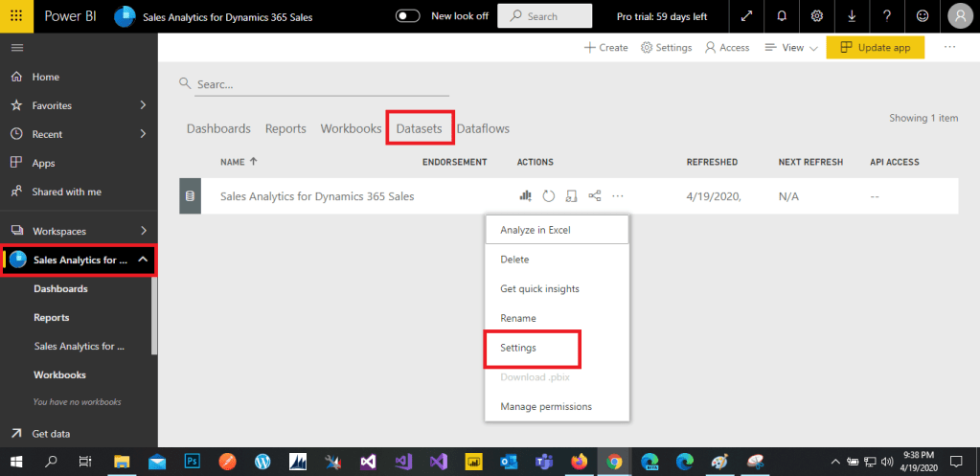
Task: Click the Update app button
Action: (x=875, y=48)
